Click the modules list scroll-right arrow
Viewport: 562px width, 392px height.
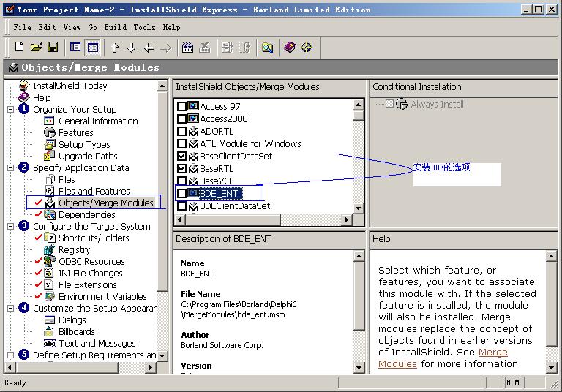(x=346, y=219)
